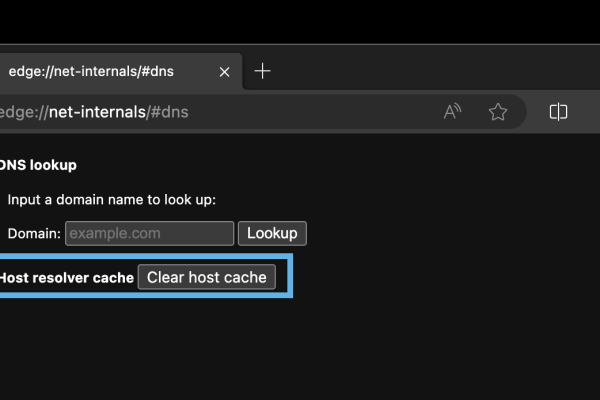Click the '#dns' fragment in the address bar
600x400 pixels.
[167, 112]
